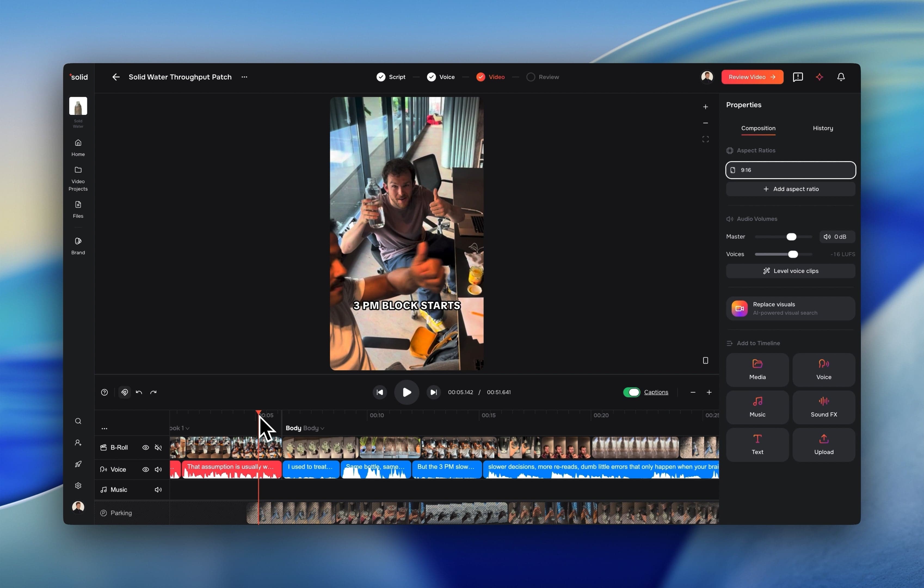
Task: Play the video
Action: point(406,392)
